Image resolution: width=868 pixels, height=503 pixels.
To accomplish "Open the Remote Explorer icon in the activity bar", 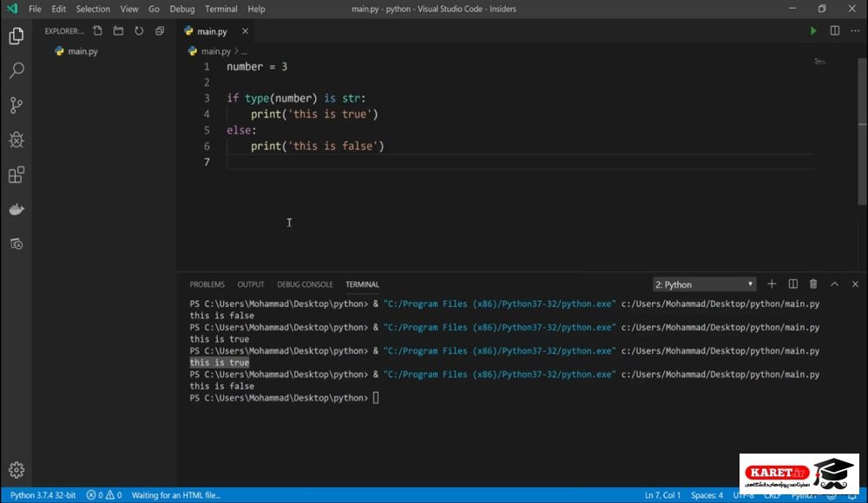I will point(16,244).
